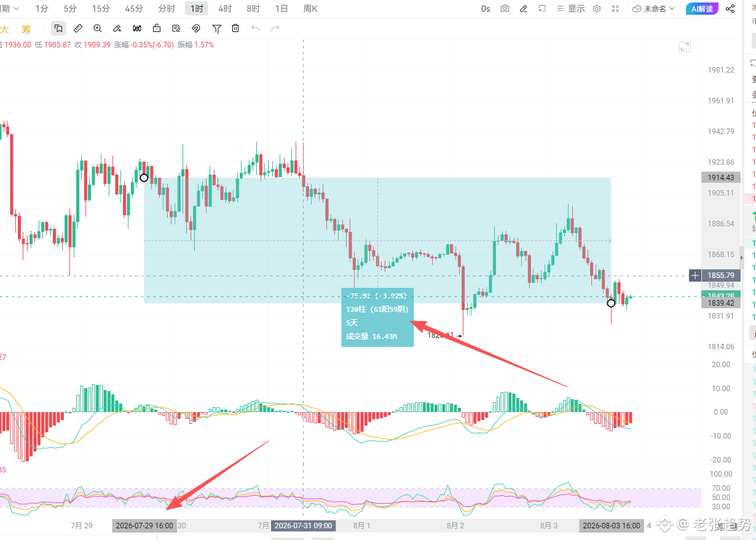756x540 pixels.
Task: Click the AI解读 button
Action: [702, 9]
